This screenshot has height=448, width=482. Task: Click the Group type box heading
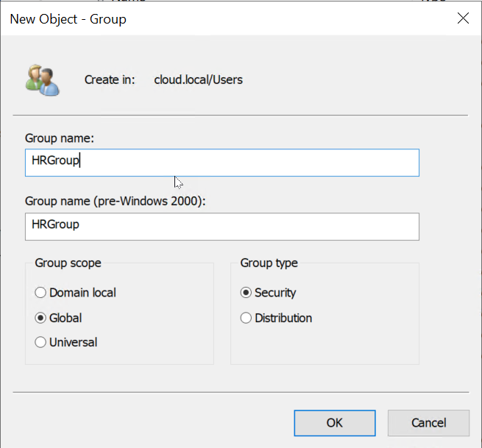click(269, 263)
